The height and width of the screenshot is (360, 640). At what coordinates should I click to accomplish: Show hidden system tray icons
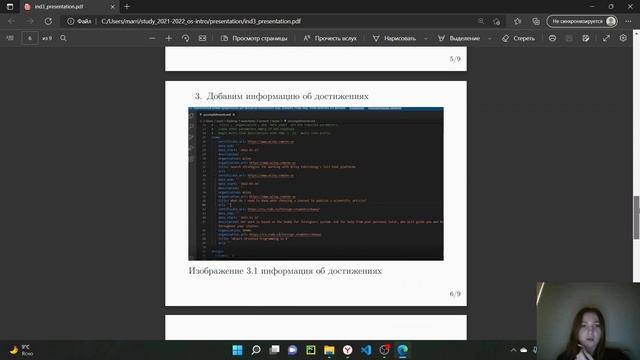coord(513,350)
